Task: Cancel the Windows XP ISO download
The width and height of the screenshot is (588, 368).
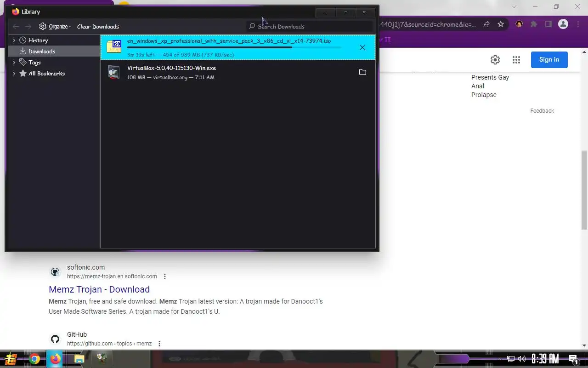Action: tap(362, 47)
